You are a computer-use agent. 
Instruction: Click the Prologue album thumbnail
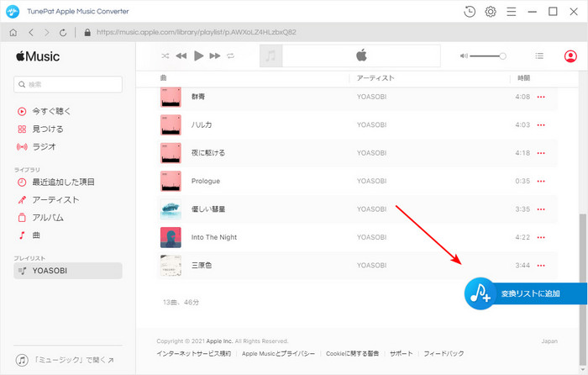pyautogui.click(x=171, y=182)
